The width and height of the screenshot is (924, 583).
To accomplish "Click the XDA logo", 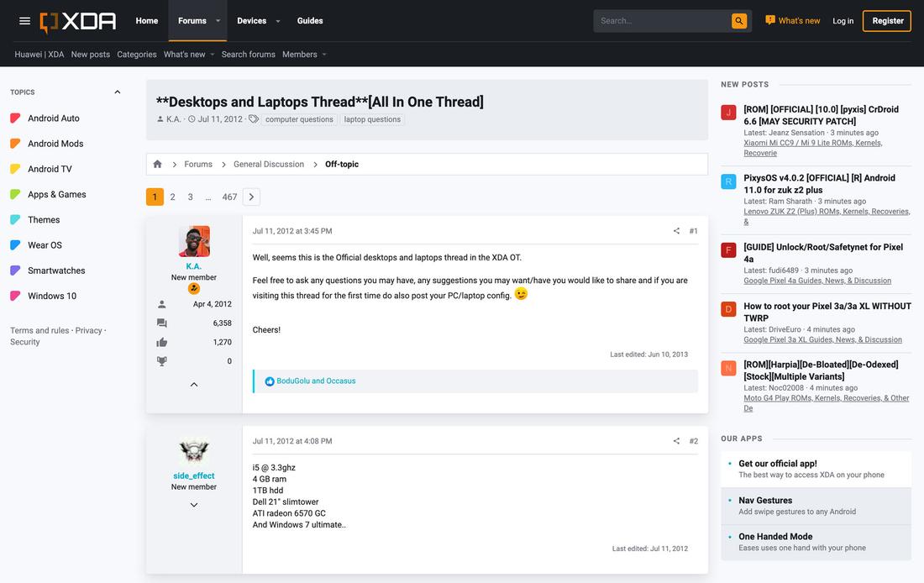I will tap(78, 21).
